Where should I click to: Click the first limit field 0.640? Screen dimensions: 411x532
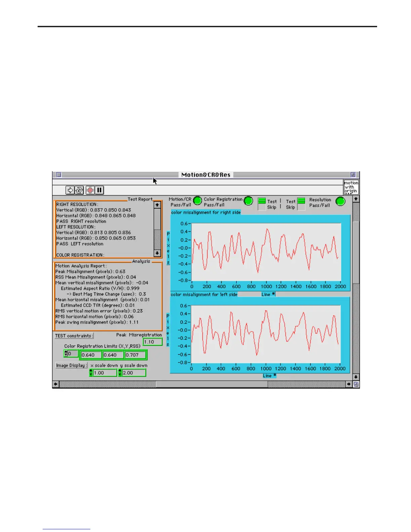coord(91,355)
